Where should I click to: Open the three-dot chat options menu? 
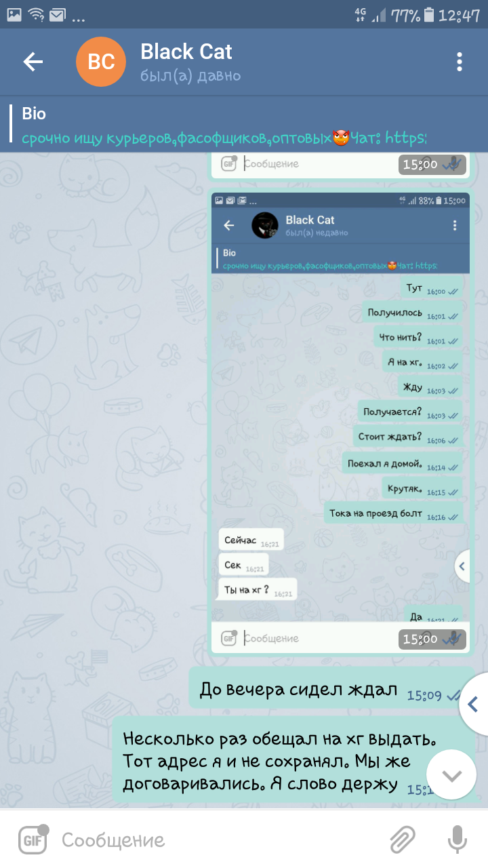pos(460,62)
